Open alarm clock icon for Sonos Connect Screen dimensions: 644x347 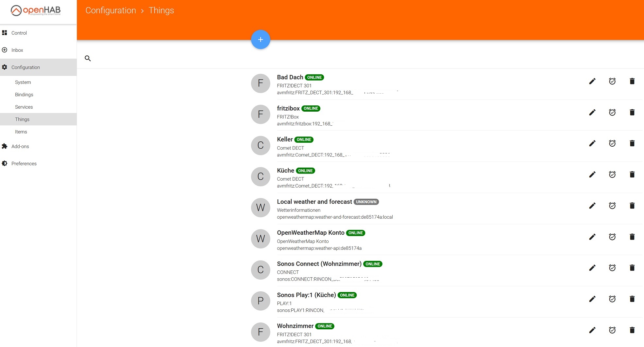[x=612, y=268]
